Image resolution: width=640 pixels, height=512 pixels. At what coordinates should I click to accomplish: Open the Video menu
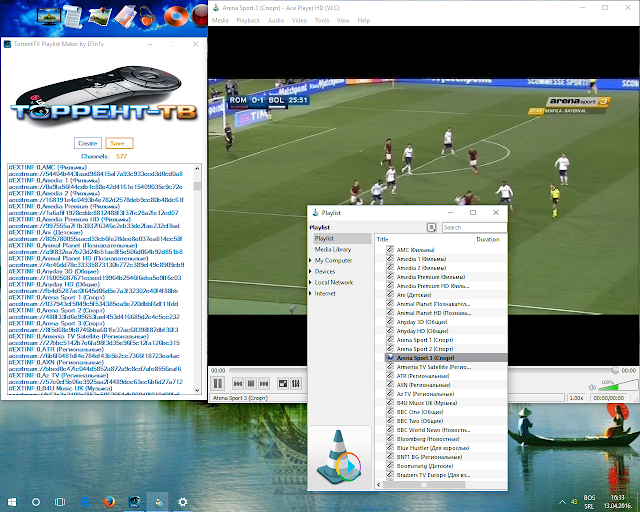click(299, 20)
